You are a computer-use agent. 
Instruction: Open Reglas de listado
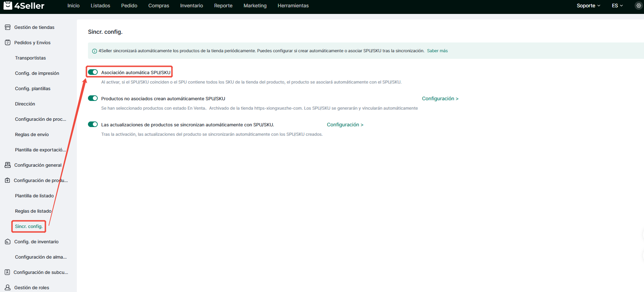coord(33,211)
